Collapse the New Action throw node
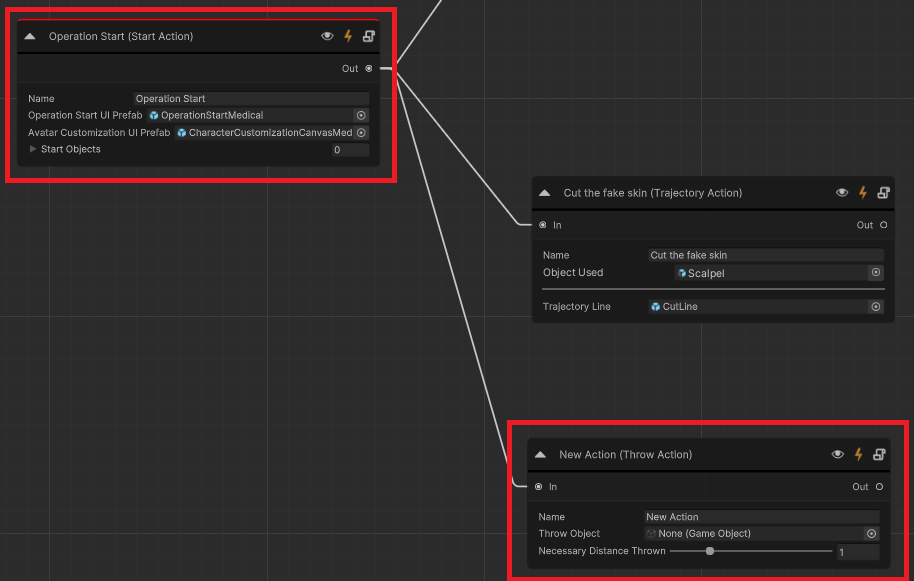The height and width of the screenshot is (581, 914). (540, 455)
